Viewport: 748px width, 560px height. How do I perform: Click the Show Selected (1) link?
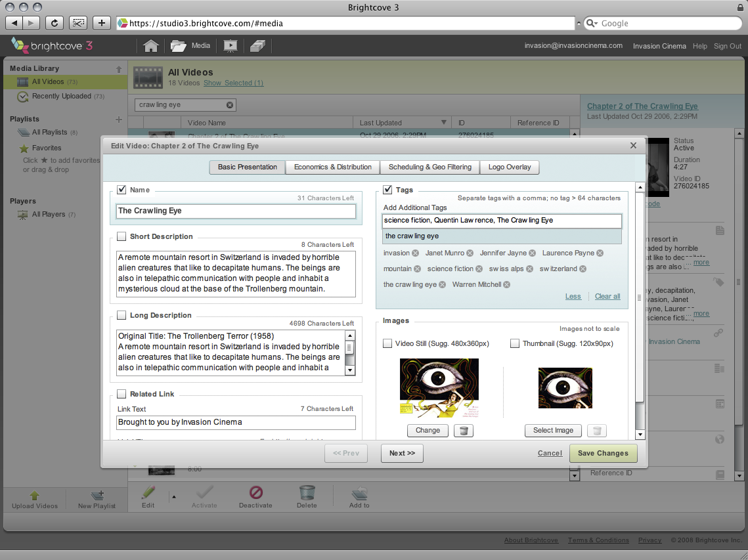(233, 83)
